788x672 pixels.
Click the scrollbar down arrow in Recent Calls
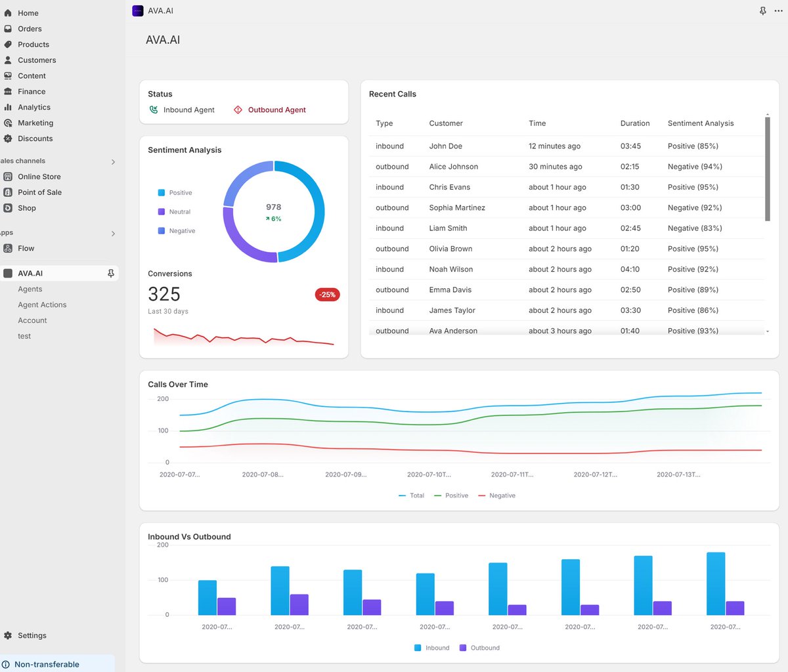pos(768,332)
